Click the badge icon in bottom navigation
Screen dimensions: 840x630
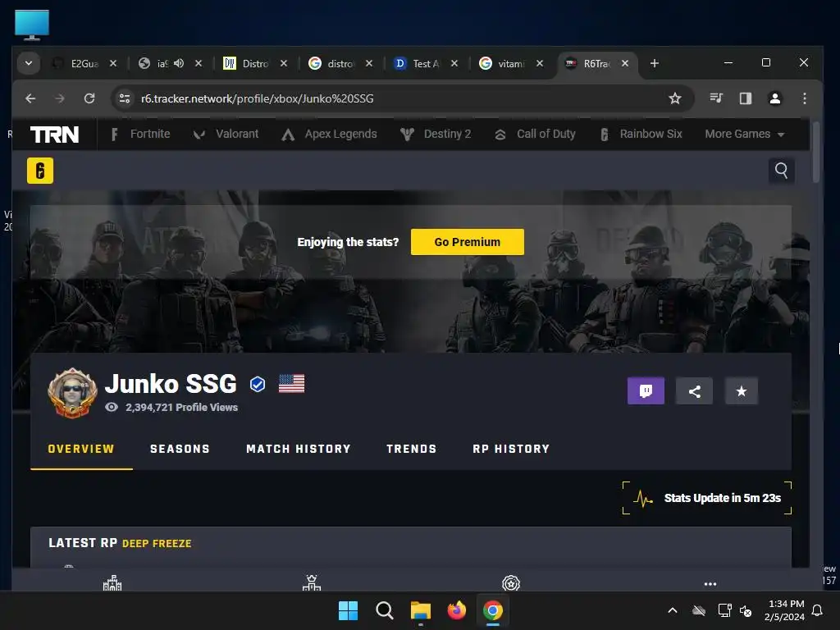coord(511,583)
